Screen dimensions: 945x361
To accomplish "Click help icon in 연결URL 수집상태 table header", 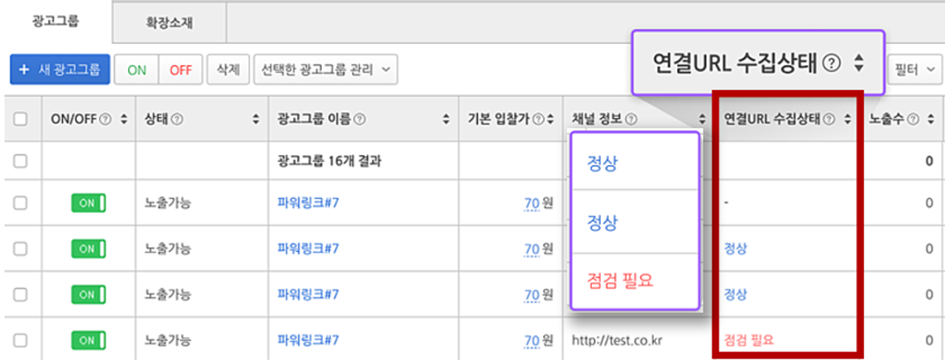I will coord(830,119).
